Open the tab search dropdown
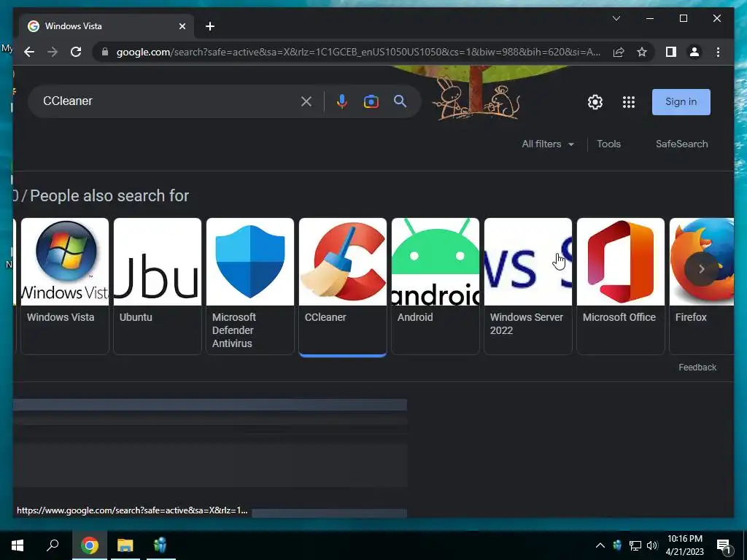 click(616, 18)
